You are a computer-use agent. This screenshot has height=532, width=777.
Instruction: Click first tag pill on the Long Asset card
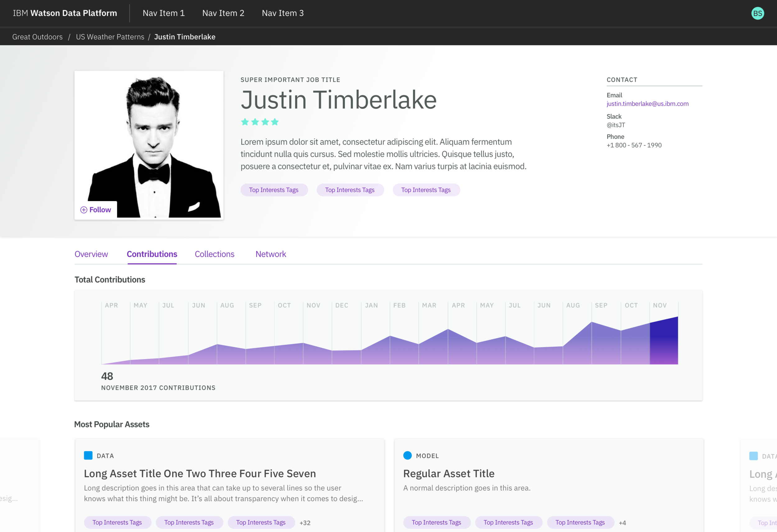click(117, 522)
